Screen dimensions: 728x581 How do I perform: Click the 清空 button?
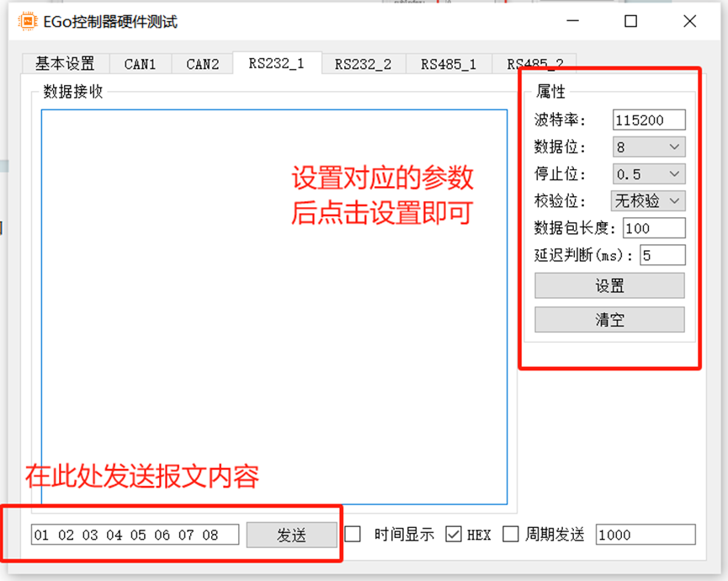point(609,319)
